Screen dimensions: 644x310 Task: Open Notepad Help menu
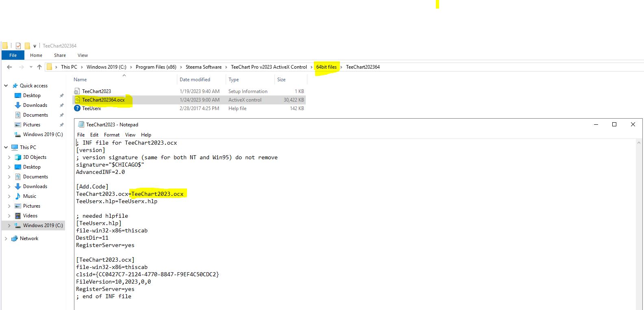click(146, 135)
